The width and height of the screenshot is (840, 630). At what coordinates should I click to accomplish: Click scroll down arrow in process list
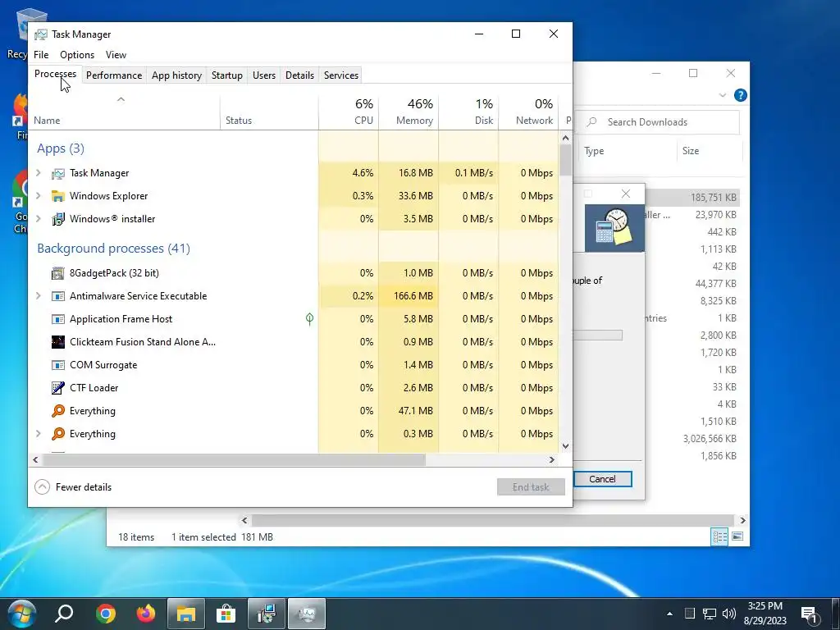tap(566, 446)
